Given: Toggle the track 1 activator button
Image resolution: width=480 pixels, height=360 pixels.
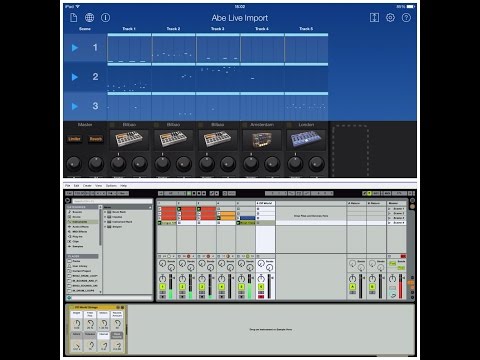Looking at the screenshot, I should pos(163,287).
